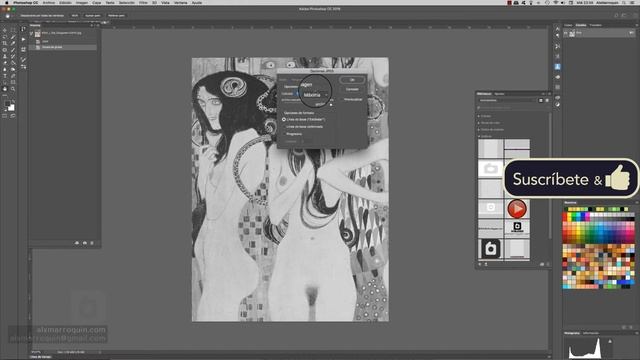Switch to the Información tab
This screenshot has height=360, width=640.
click(591, 333)
